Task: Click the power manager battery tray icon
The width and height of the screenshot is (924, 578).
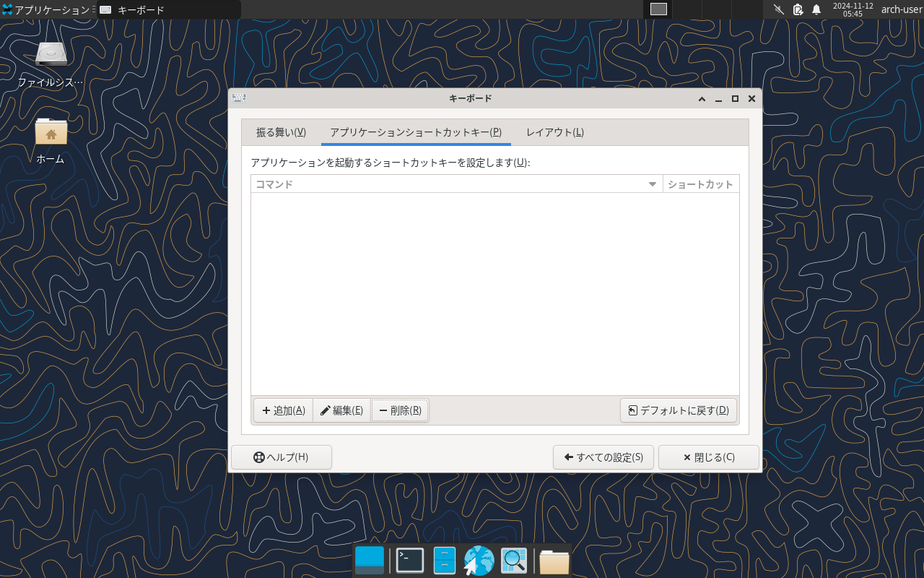Action: [797, 9]
